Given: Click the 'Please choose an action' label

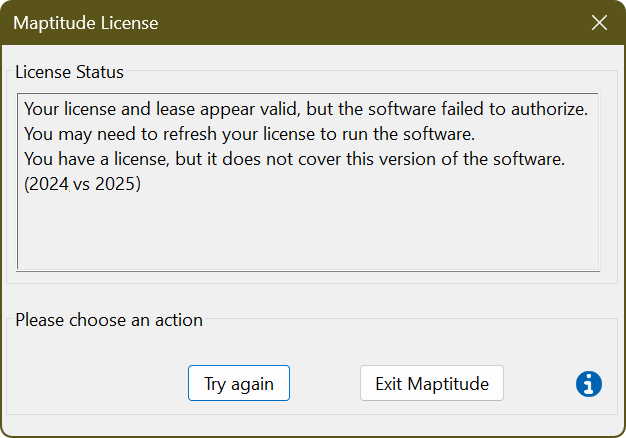Looking at the screenshot, I should [x=109, y=320].
